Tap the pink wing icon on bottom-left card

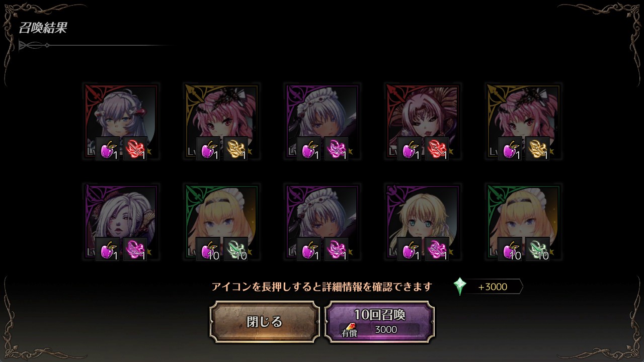tap(135, 249)
